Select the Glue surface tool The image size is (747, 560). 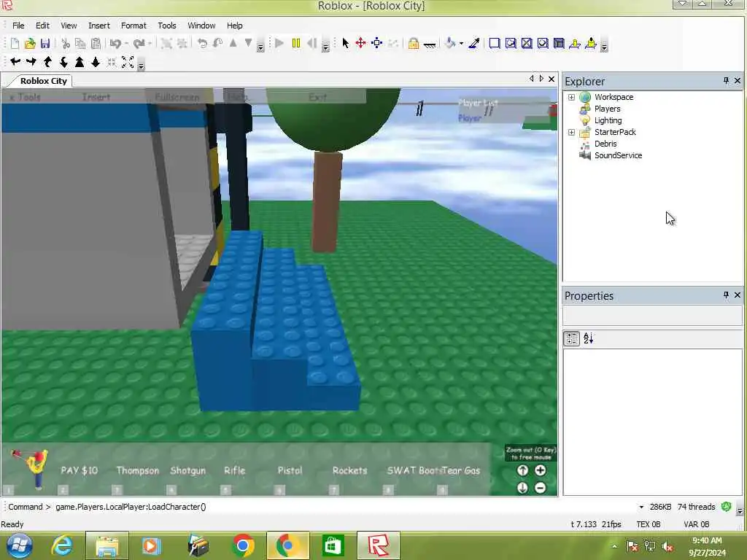pos(511,43)
